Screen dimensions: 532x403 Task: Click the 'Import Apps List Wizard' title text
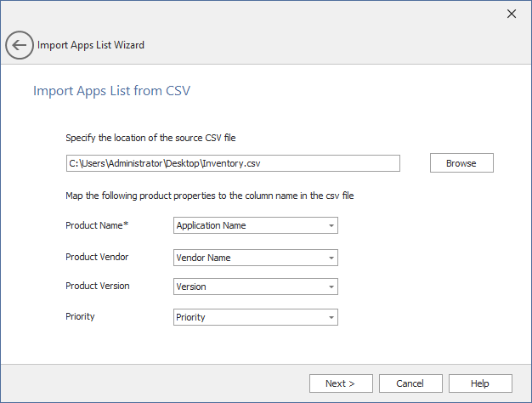91,45
